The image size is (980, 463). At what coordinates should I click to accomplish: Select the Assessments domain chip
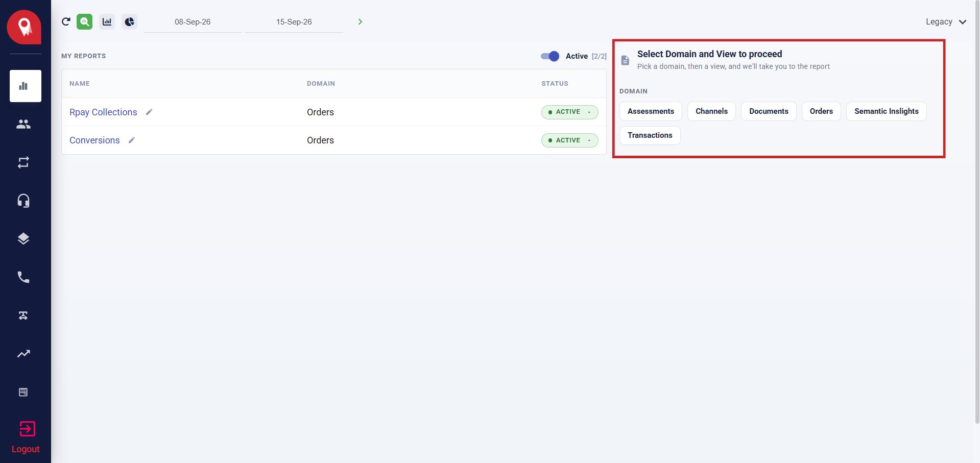point(651,111)
